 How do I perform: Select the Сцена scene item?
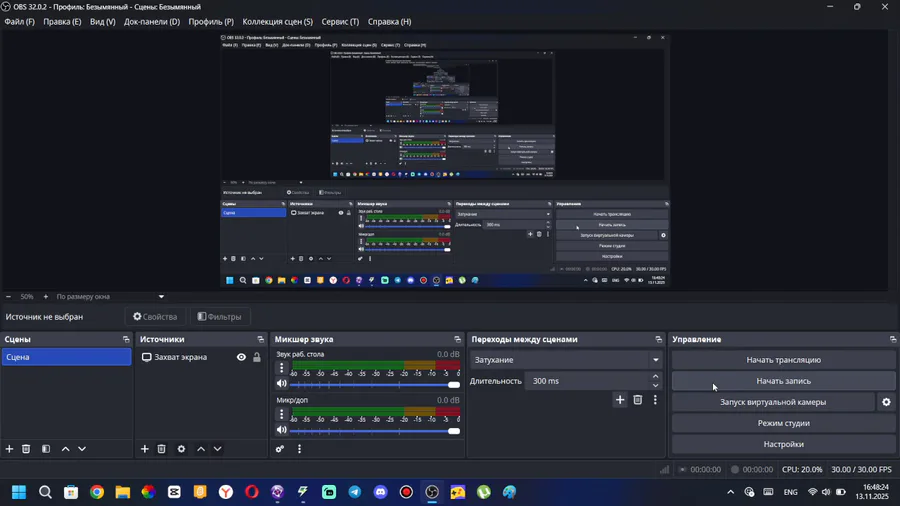pyautogui.click(x=67, y=357)
